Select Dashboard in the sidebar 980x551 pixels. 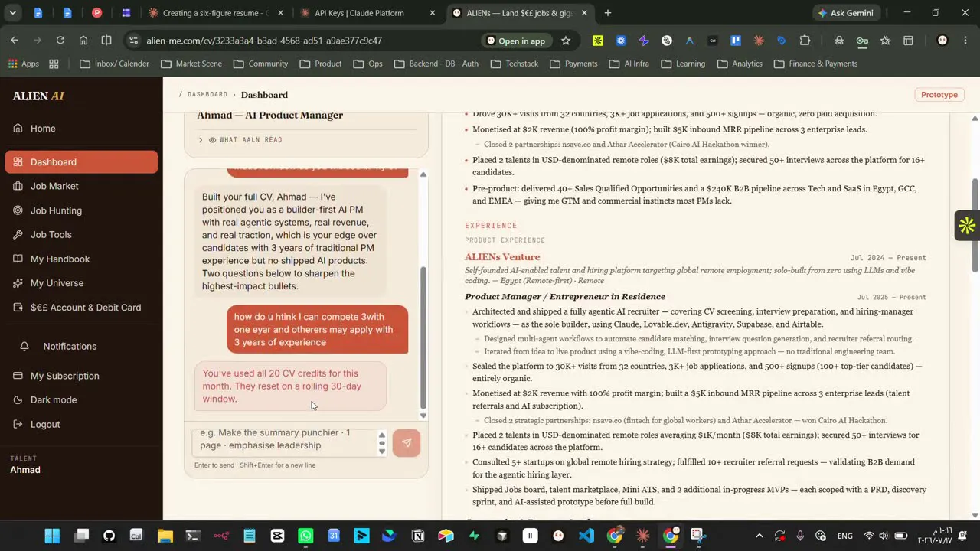pos(81,162)
